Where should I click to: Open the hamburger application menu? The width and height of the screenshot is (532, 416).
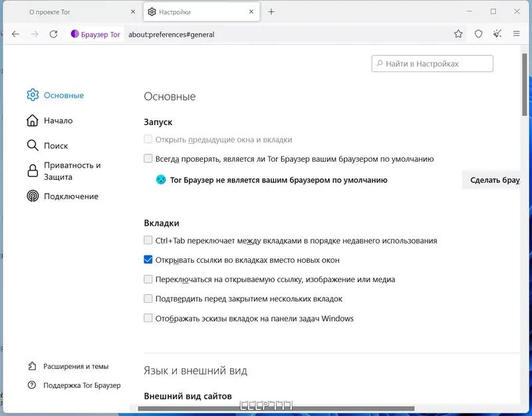click(x=516, y=34)
